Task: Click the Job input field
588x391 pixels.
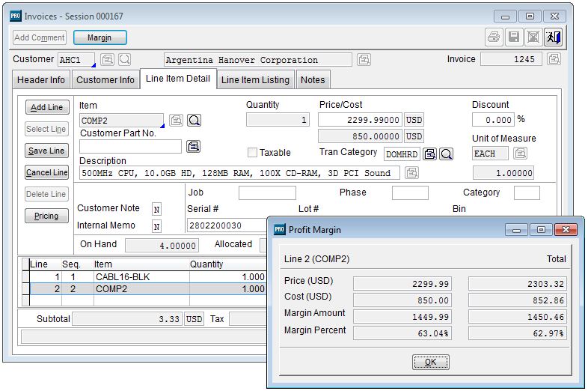Action: pyautogui.click(x=267, y=193)
